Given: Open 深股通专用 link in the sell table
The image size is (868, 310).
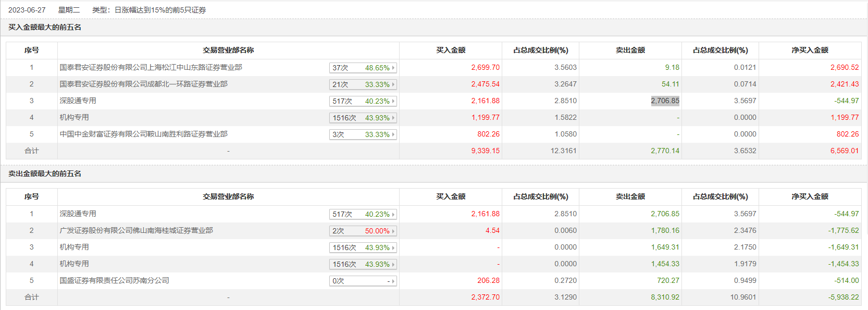Looking at the screenshot, I should click(x=78, y=214).
